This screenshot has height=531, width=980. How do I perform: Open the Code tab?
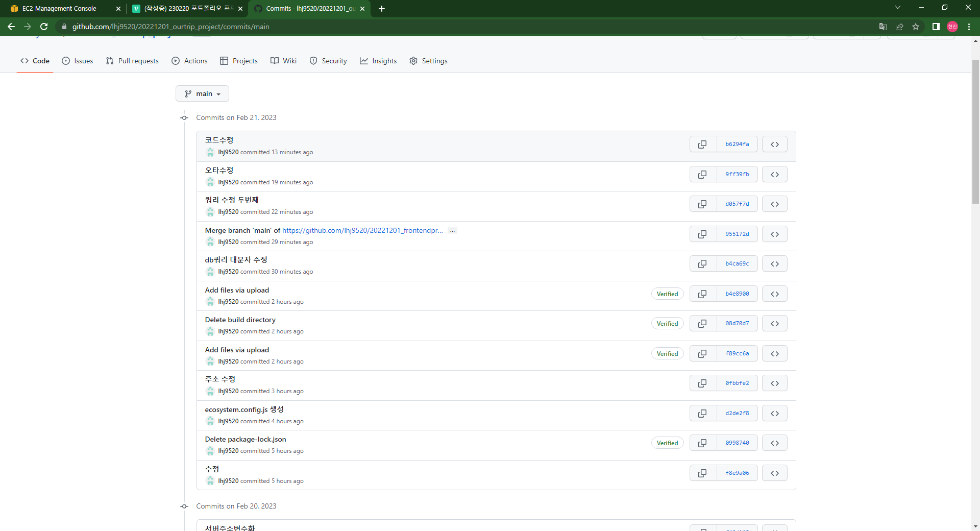(35, 61)
